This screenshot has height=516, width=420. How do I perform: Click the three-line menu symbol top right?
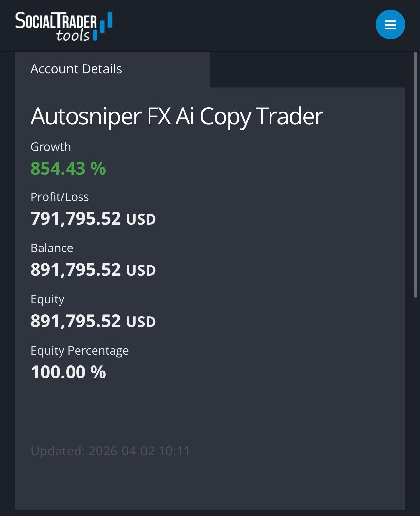[391, 24]
